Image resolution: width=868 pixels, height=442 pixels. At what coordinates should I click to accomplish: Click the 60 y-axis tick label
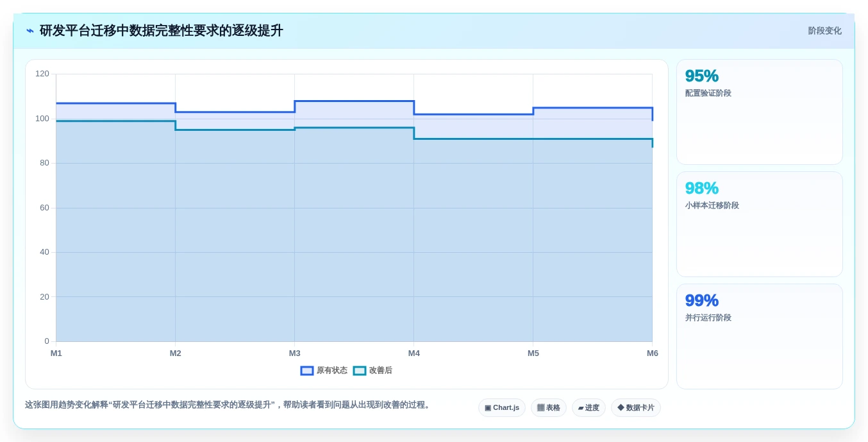[44, 208]
